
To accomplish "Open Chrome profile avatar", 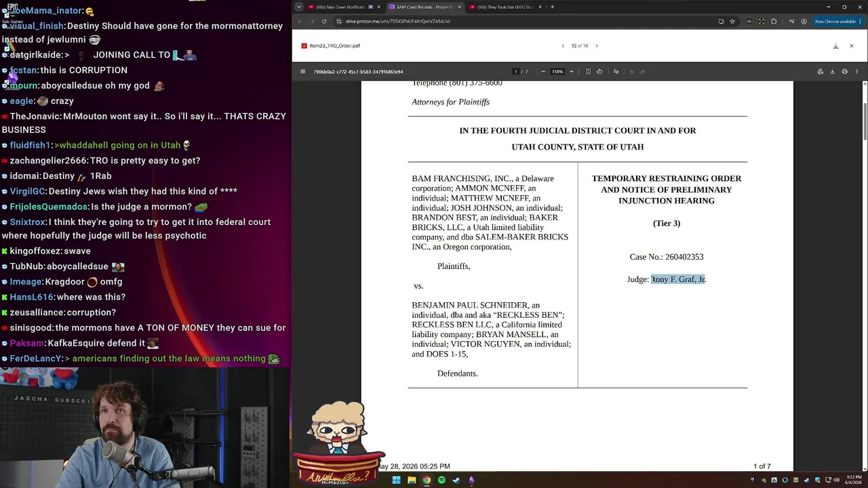I will pyautogui.click(x=804, y=21).
